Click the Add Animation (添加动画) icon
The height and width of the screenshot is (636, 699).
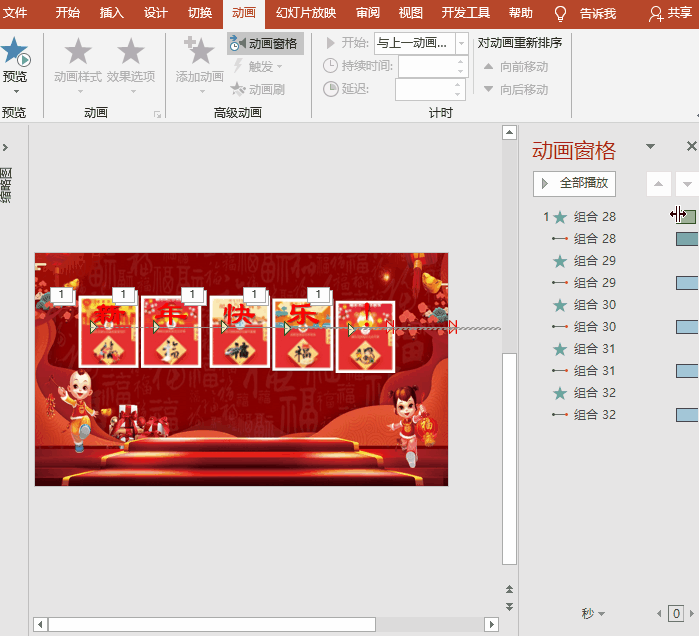tap(199, 51)
